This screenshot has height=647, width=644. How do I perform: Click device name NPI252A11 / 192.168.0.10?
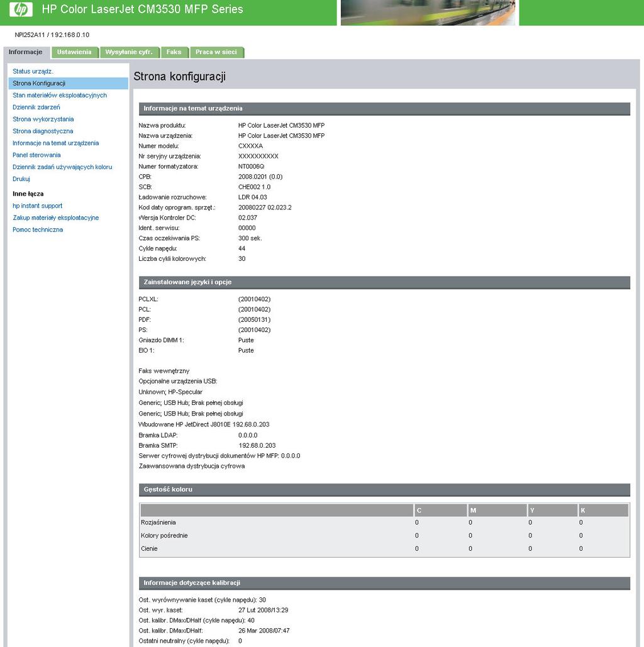tap(52, 35)
